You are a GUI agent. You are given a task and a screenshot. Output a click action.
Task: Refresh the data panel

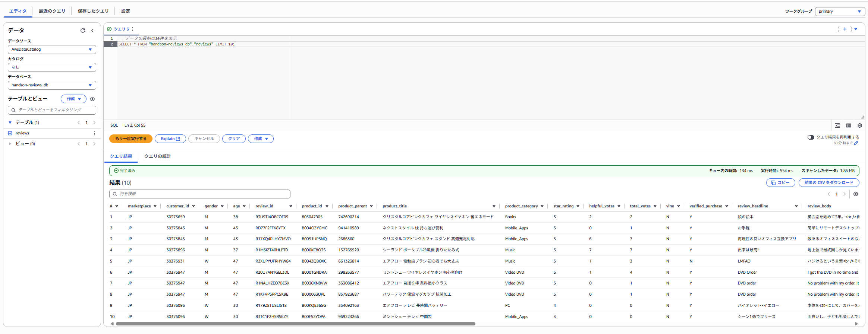coord(83,31)
